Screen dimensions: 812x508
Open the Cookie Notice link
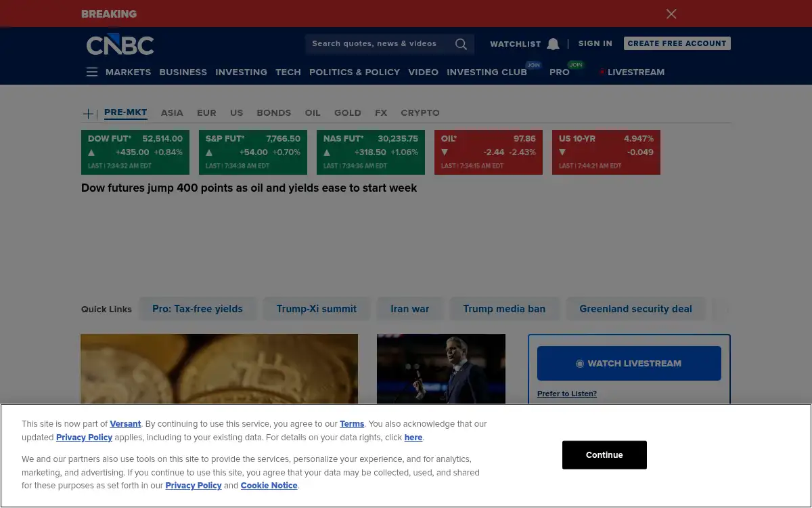coord(269,486)
